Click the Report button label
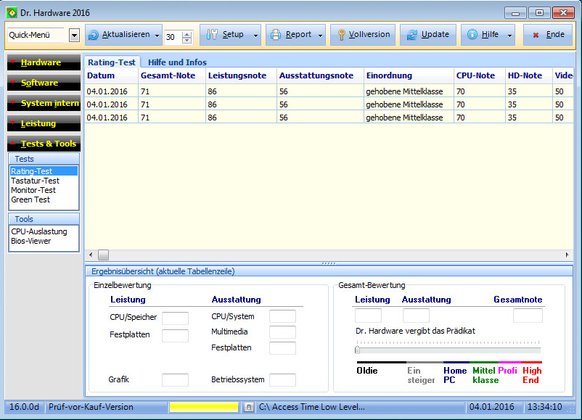Screen dimensions: 582x420 (298, 35)
